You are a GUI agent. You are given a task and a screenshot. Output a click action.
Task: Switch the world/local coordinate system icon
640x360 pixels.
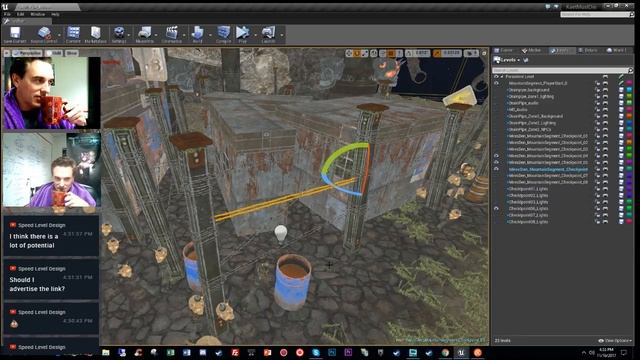point(374,53)
